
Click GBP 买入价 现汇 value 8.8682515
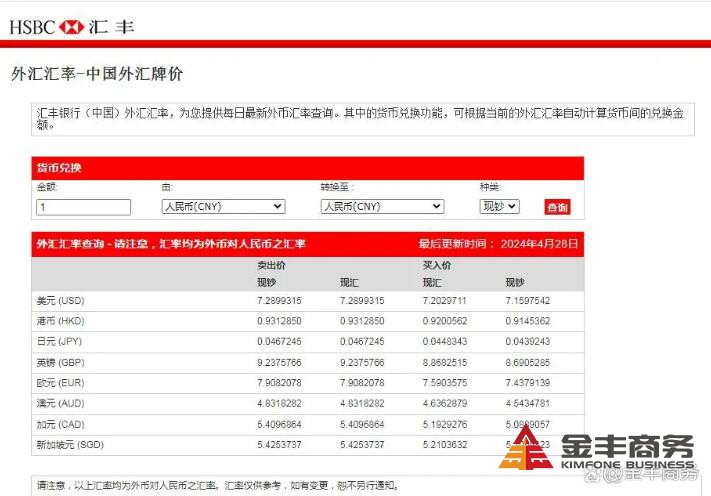[x=444, y=363]
